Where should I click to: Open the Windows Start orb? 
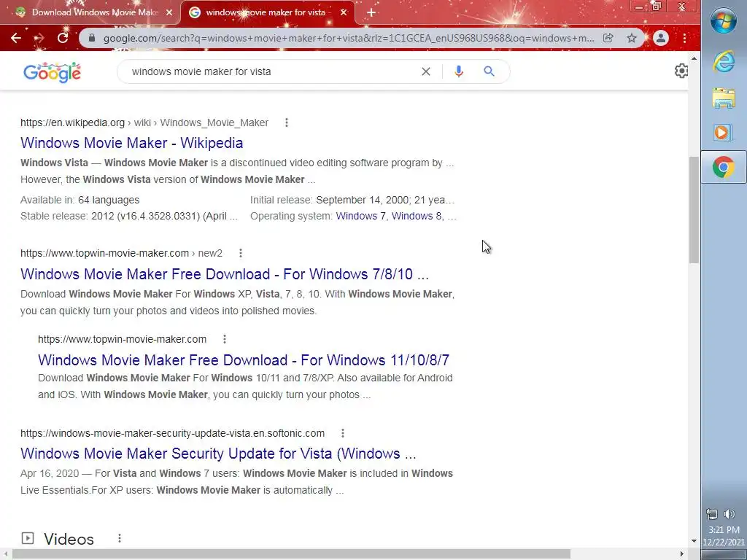(723, 21)
